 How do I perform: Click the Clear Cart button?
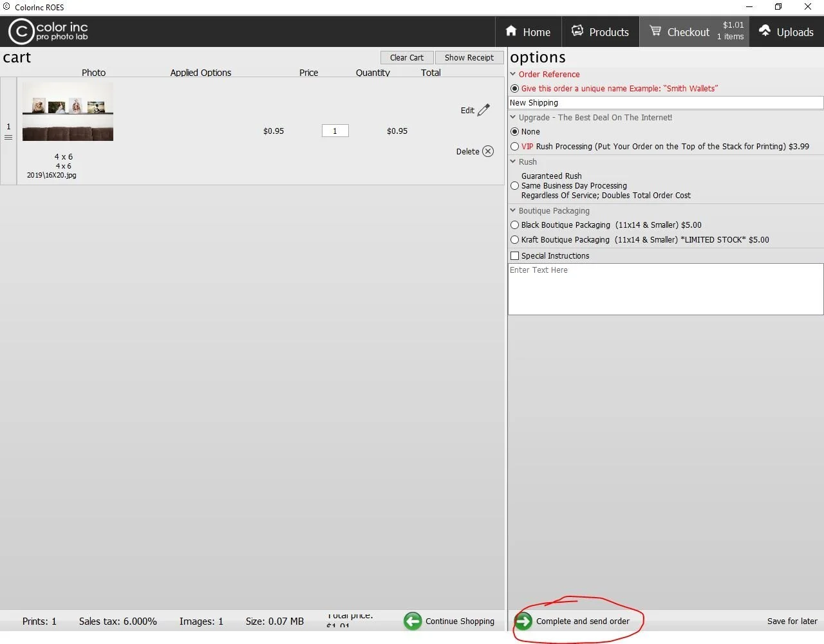point(407,57)
